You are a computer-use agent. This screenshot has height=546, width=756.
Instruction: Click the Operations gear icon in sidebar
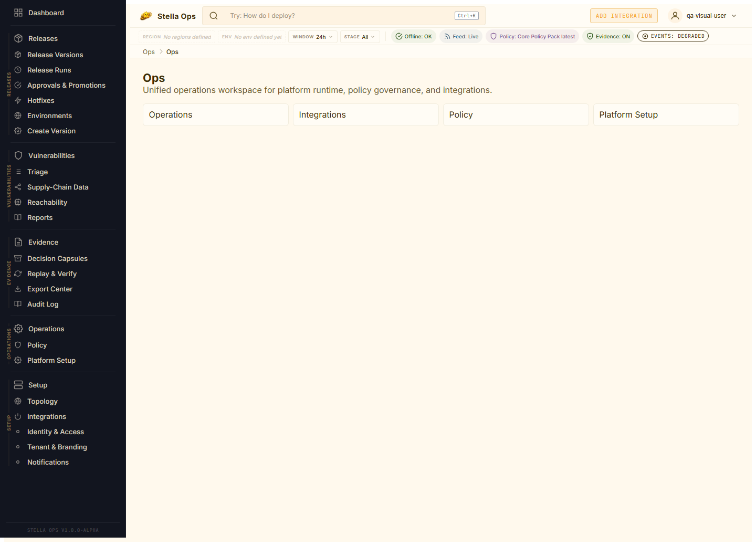[x=18, y=329]
